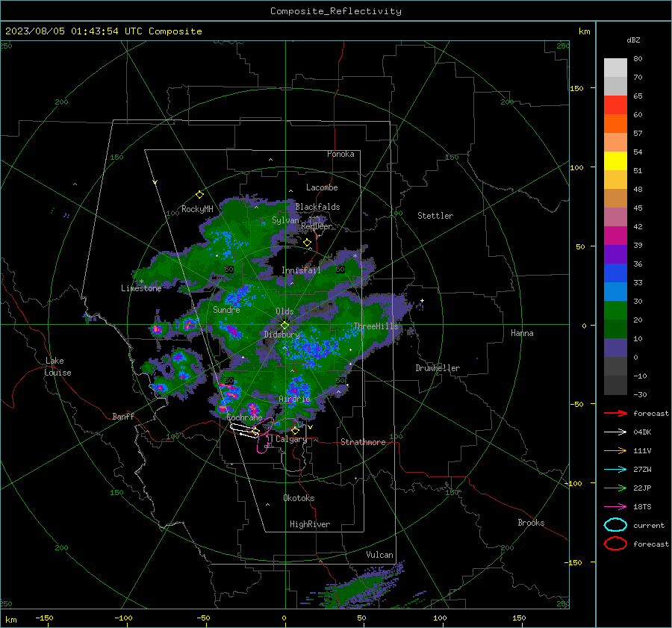This screenshot has width=672, height=628.
Task: Click the Calgary city label
Action: tap(291, 439)
